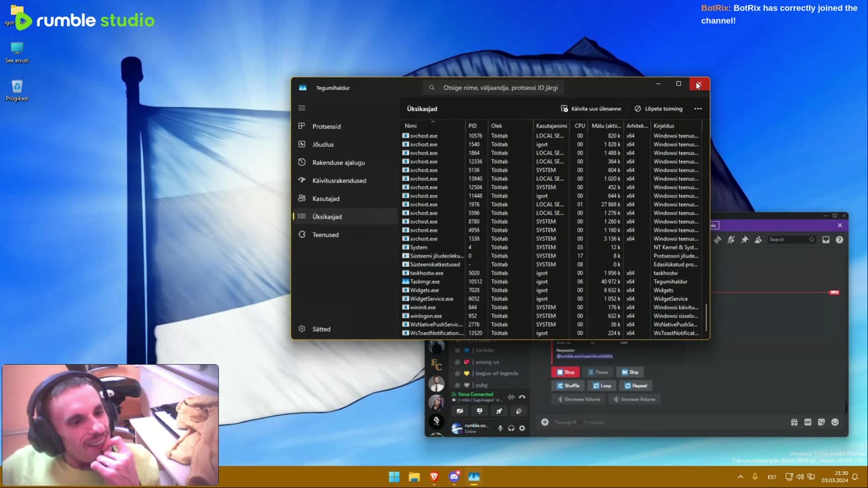Click the Käivita uus ülesanne button
This screenshot has height=488, width=868.
591,109
